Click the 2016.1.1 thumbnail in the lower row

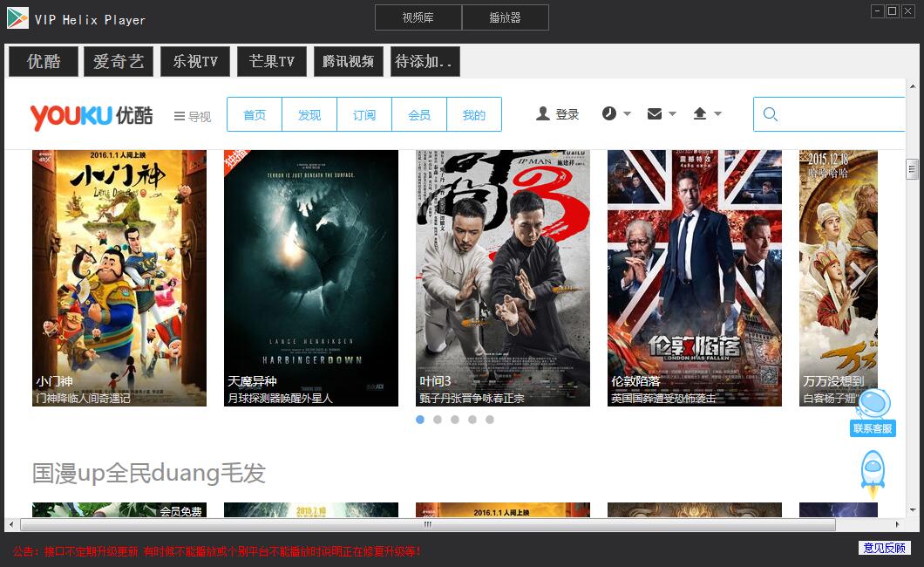(x=503, y=509)
